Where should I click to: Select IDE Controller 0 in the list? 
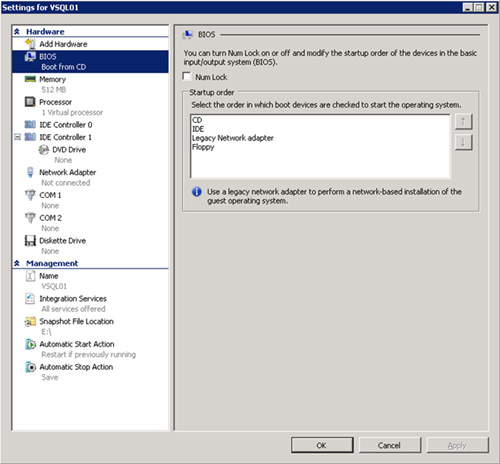[66, 125]
